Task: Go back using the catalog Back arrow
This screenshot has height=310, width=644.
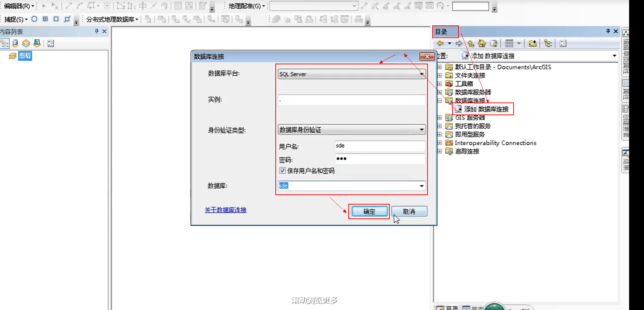Action: coord(440,44)
